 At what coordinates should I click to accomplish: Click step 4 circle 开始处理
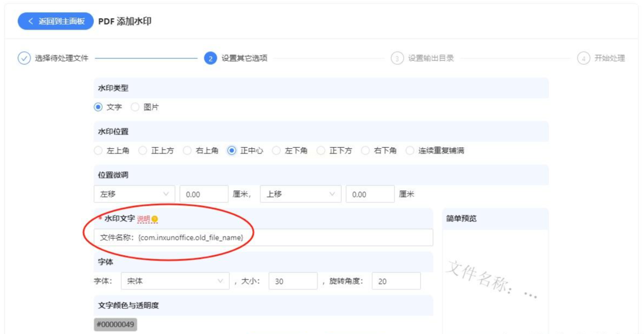(583, 58)
